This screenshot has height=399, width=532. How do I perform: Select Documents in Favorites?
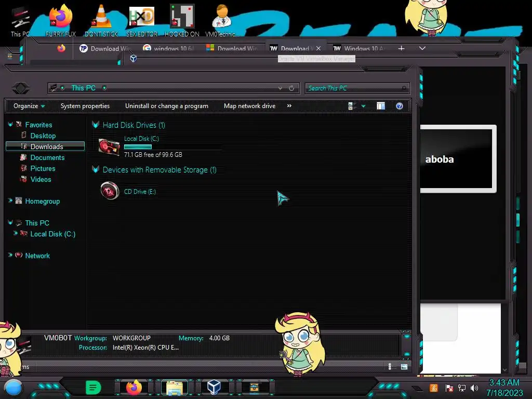coord(47,157)
